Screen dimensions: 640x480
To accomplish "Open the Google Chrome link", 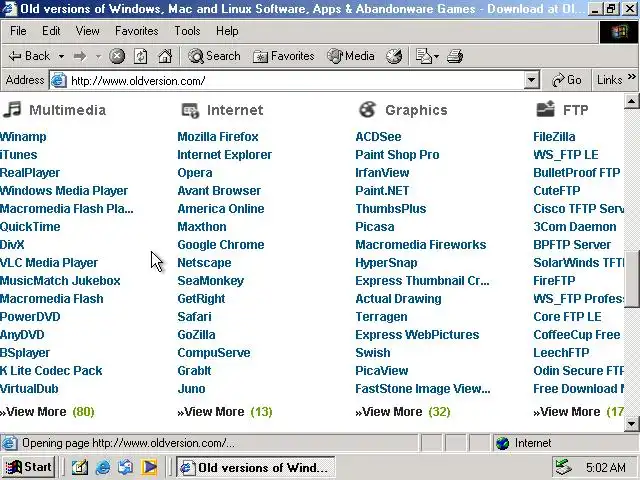I will 221,244.
